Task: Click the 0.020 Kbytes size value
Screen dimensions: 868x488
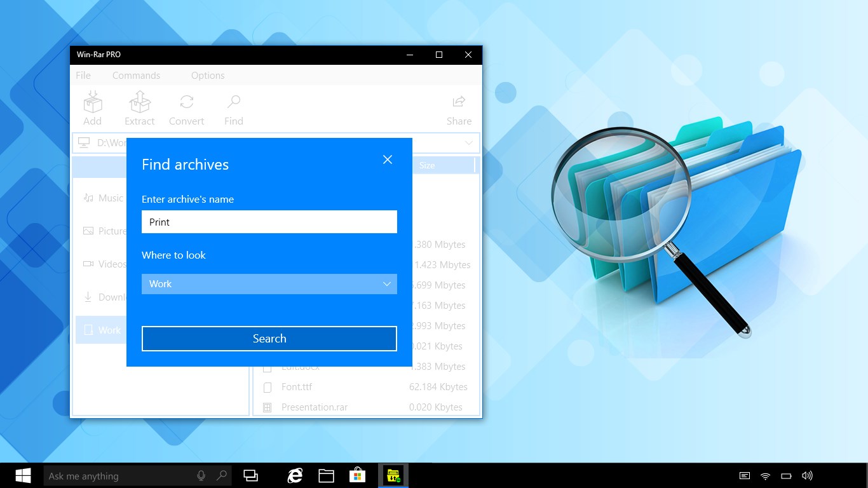Action: (x=436, y=407)
